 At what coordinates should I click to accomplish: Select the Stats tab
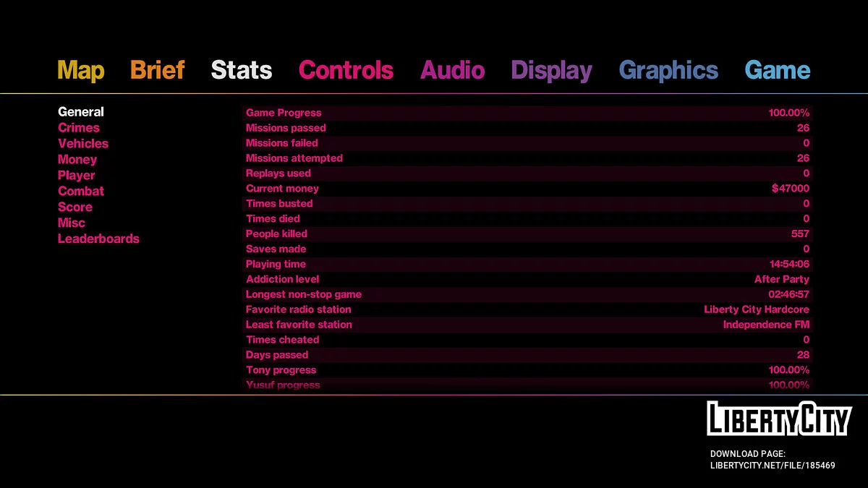241,70
